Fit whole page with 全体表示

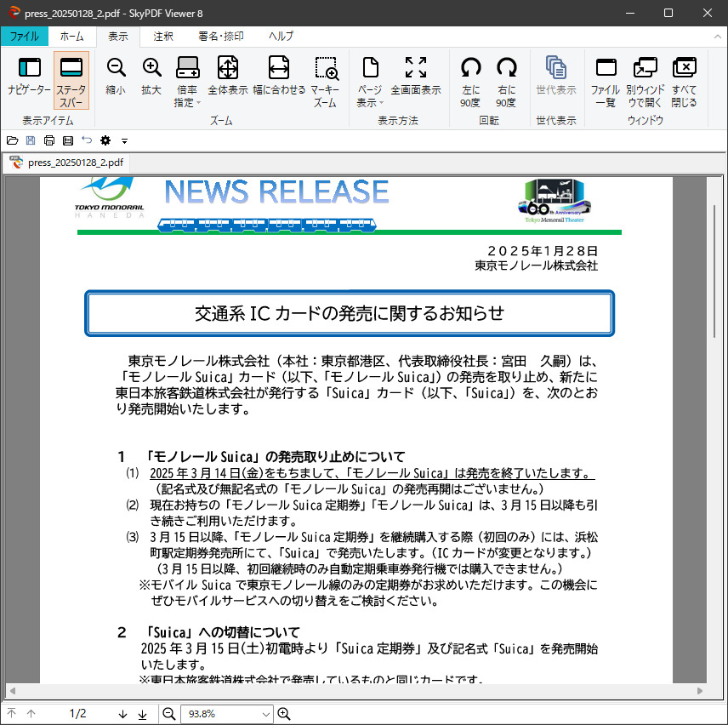coord(228,77)
